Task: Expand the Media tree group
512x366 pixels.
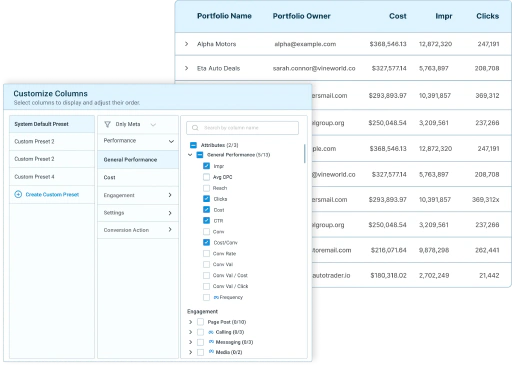Action: pos(190,352)
